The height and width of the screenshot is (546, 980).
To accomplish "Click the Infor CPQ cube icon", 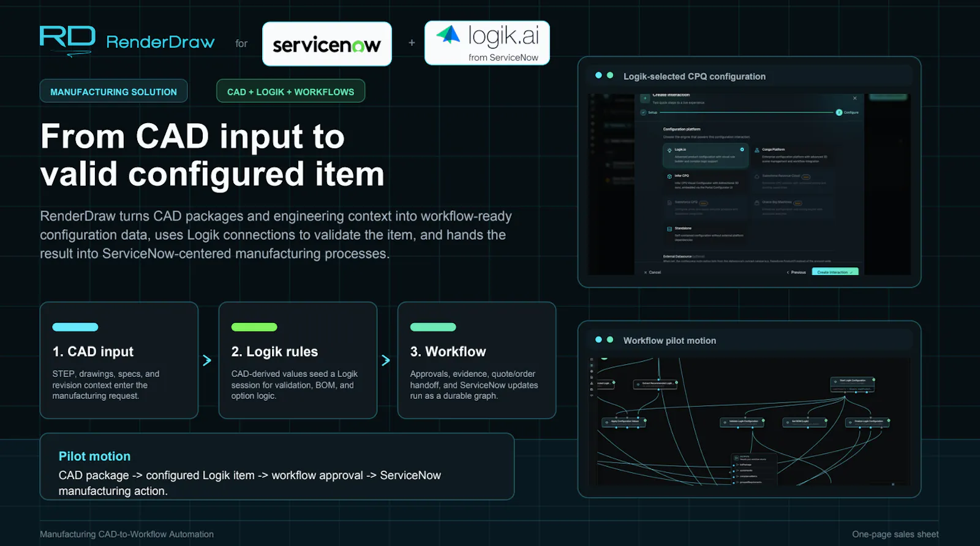I will coord(669,176).
